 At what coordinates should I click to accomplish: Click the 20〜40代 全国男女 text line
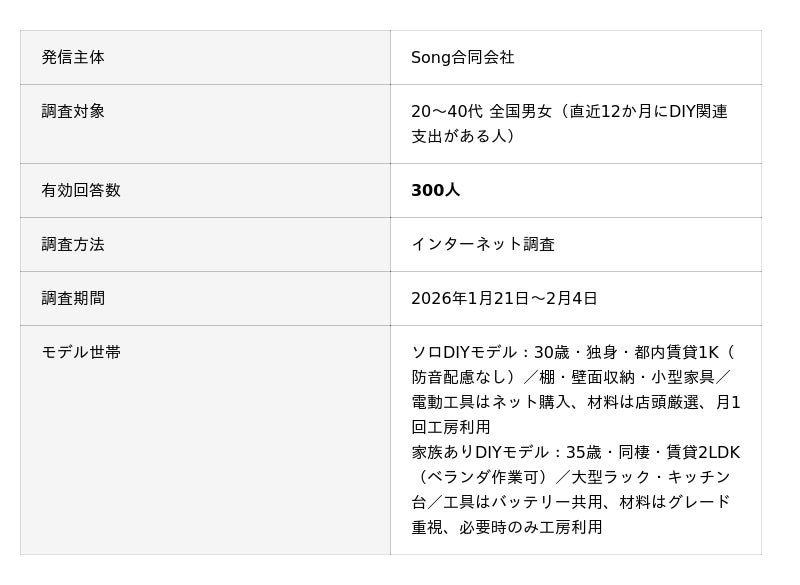(569, 112)
